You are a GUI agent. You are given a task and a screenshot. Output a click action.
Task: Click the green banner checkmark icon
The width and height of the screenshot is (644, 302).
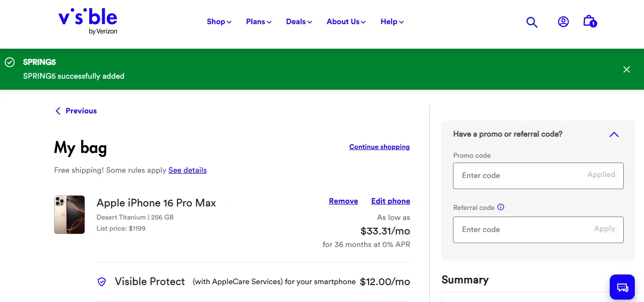click(10, 62)
